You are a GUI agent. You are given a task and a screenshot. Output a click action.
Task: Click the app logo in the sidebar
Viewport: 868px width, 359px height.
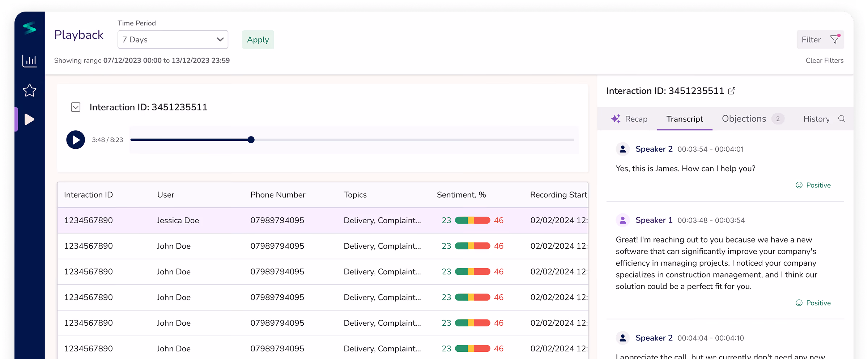(30, 28)
